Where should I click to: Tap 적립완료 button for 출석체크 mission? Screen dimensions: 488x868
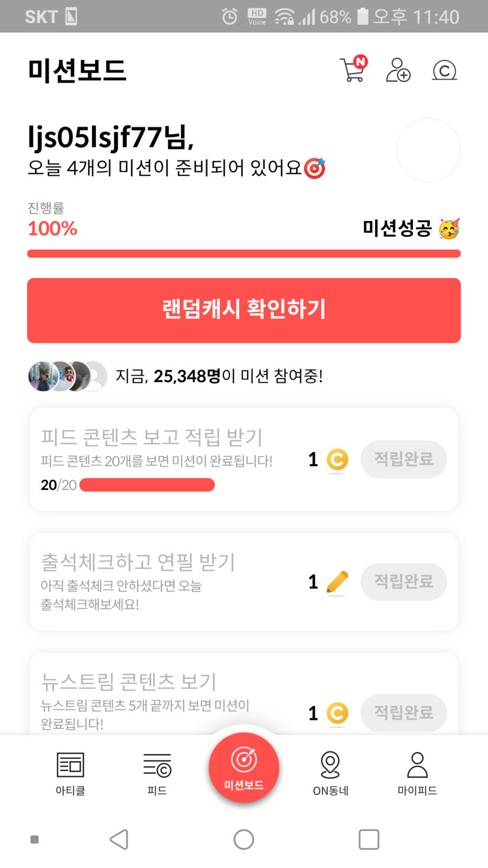[403, 582]
